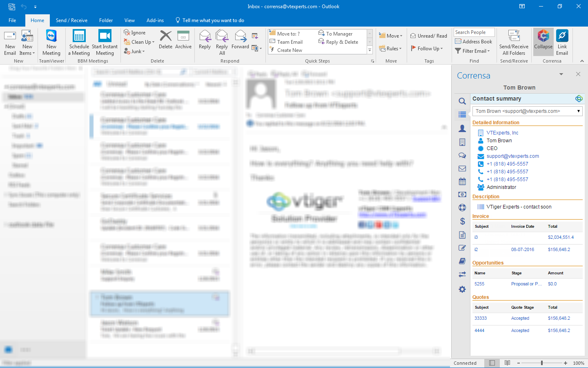This screenshot has height=368, width=588.
Task: Click Send/Receive All Folders
Action: click(514, 43)
